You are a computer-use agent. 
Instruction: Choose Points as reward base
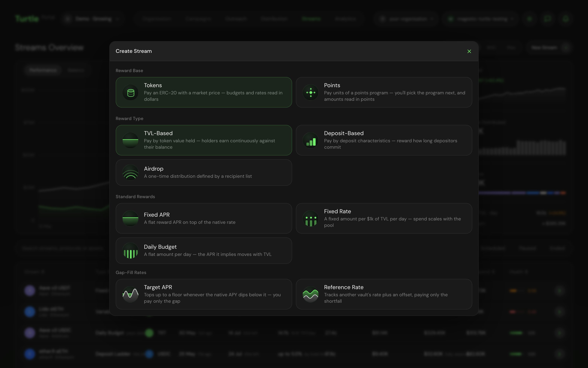[x=384, y=92]
